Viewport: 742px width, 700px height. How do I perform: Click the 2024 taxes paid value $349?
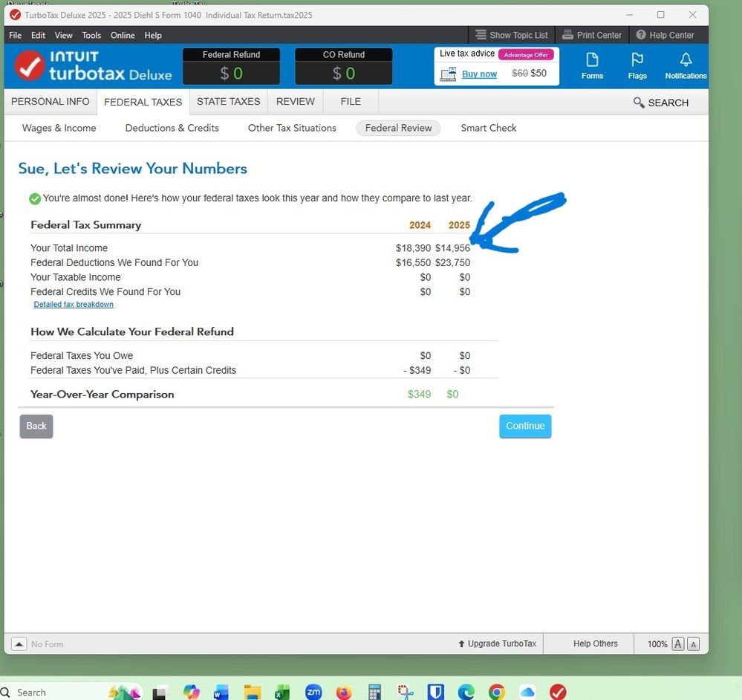click(417, 370)
